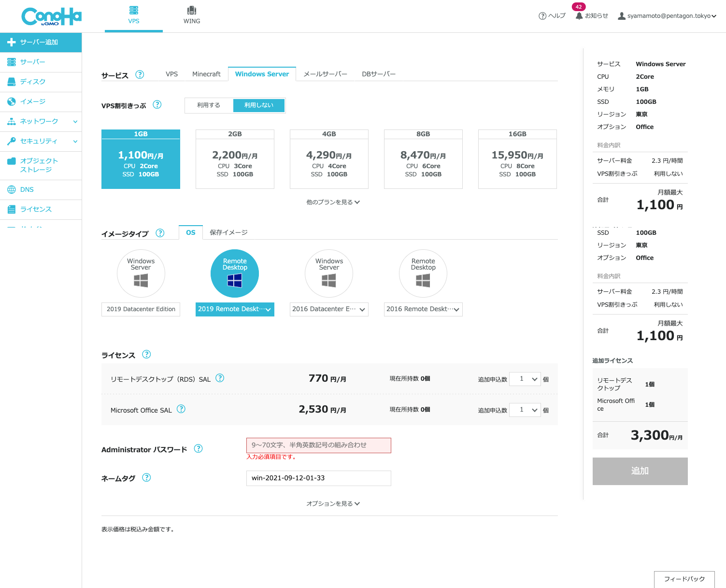Open RDS SAL 追加申込数 quantity dropdown
Viewport: 726px width, 588px height.
pos(525,379)
